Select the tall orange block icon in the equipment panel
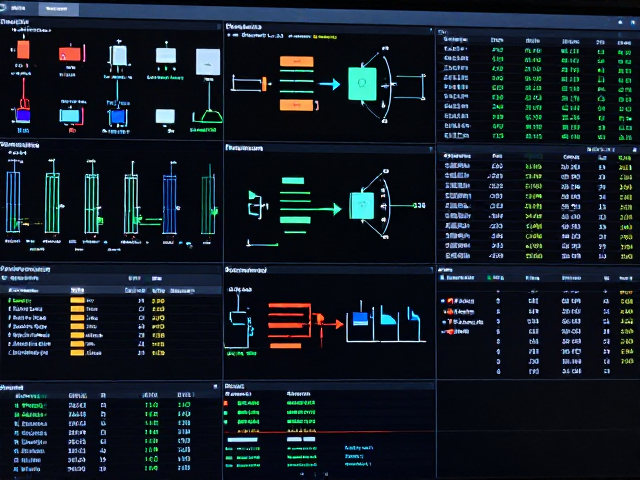 [x=23, y=49]
